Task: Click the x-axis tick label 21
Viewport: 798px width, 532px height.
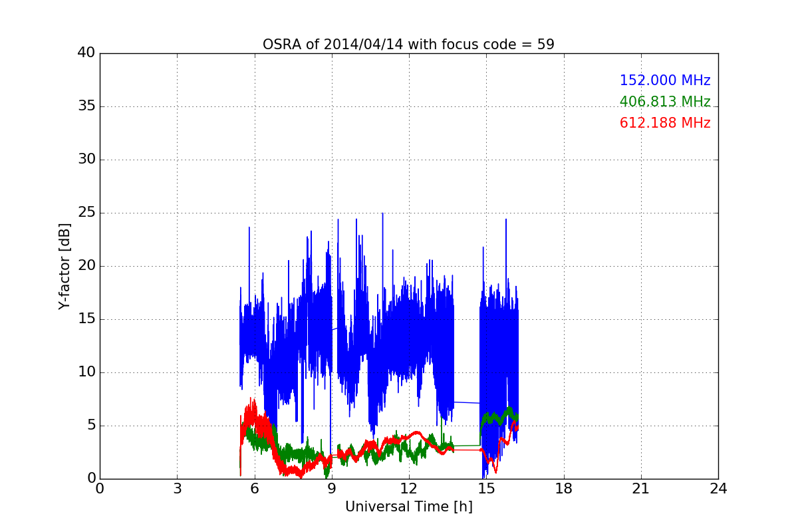Action: pos(641,489)
